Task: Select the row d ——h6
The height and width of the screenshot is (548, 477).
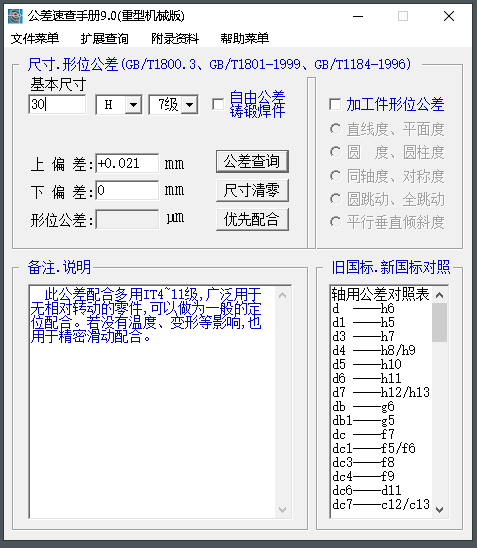Action: pos(381,308)
